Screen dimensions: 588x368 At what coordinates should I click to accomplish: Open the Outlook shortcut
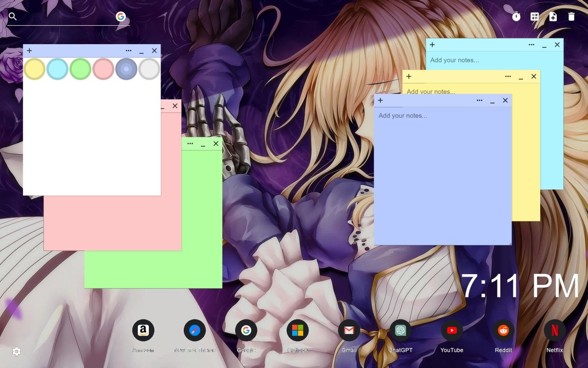pyautogui.click(x=298, y=330)
